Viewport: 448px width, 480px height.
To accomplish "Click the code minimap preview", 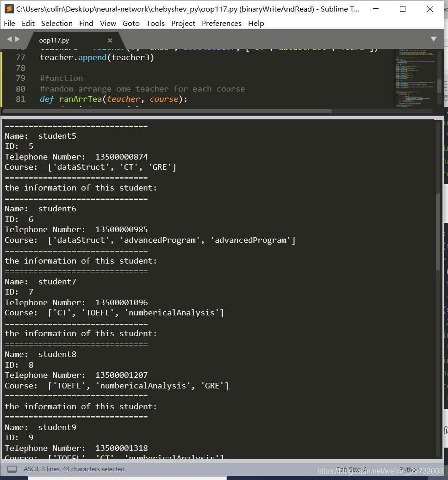I will [x=416, y=78].
